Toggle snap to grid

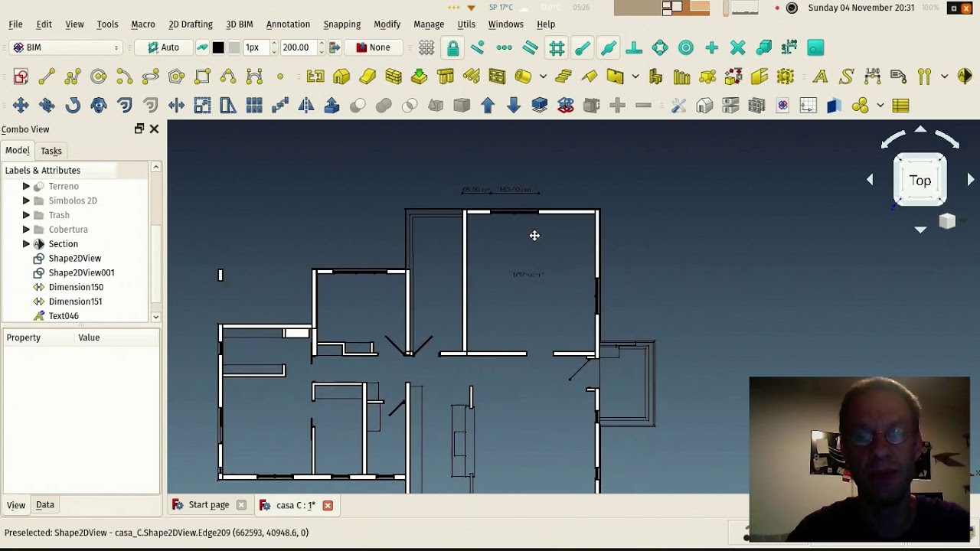(557, 47)
